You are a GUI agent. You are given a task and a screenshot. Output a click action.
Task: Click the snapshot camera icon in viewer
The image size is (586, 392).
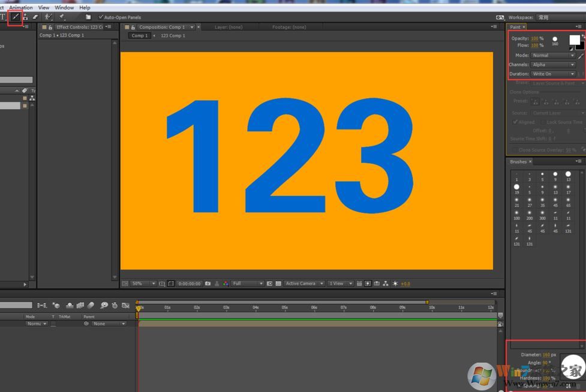point(208,284)
